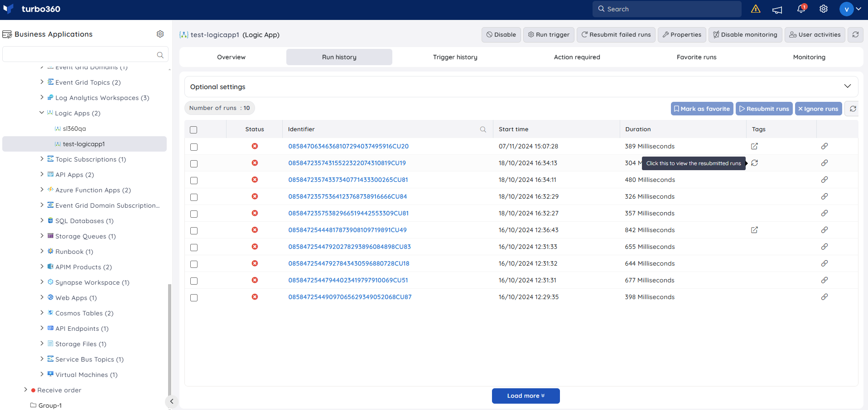
Task: Expand Azure Function Apps node
Action: click(42, 190)
